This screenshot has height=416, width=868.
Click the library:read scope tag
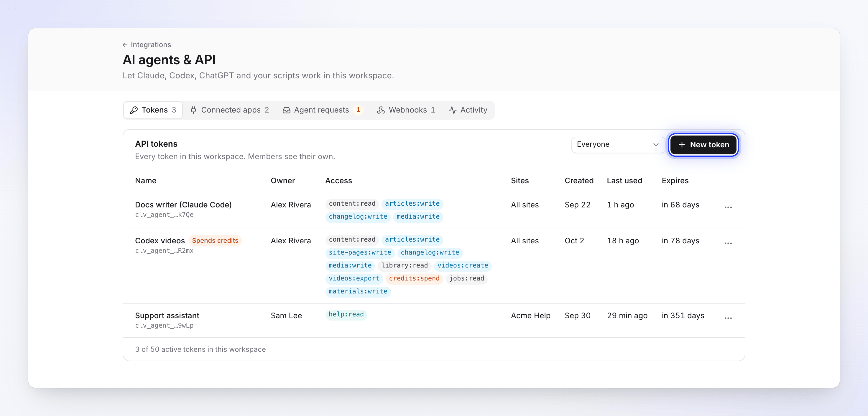pos(404,265)
